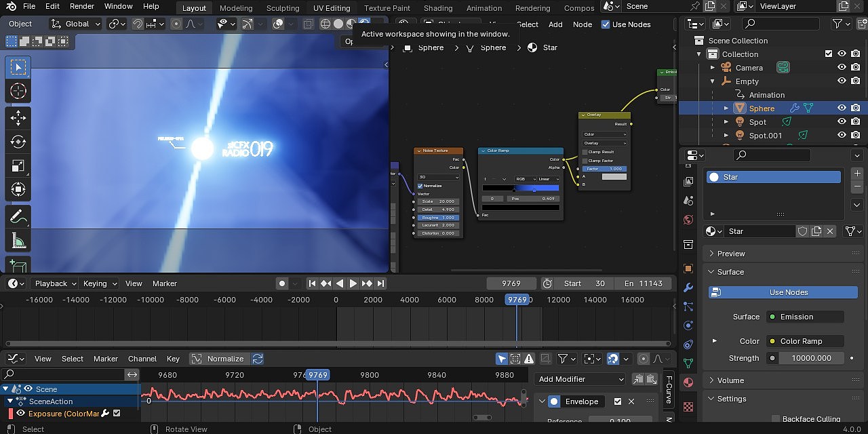This screenshot has height=434, width=868.
Task: Toggle Exposure channel checkbox in graph editor
Action: [117, 413]
